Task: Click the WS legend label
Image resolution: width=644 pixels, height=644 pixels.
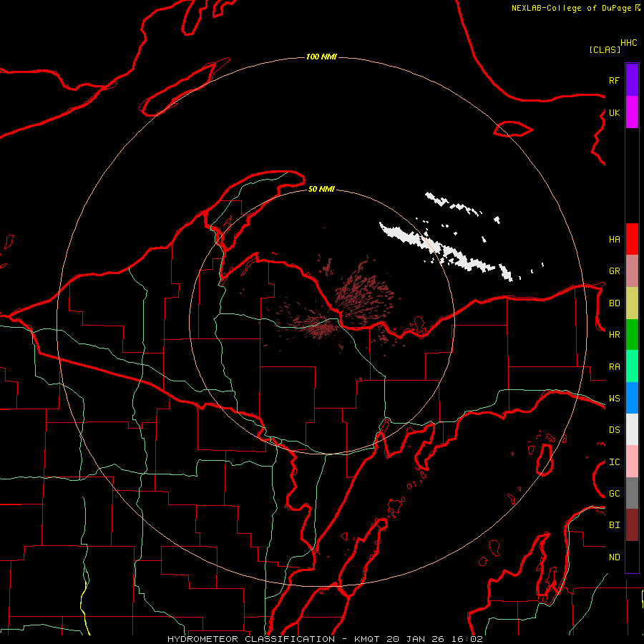Action: coord(614,399)
